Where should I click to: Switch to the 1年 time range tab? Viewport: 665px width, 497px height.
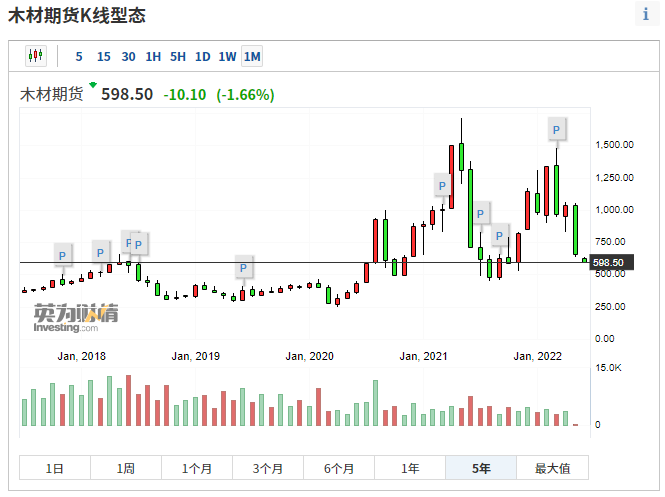[x=410, y=468]
